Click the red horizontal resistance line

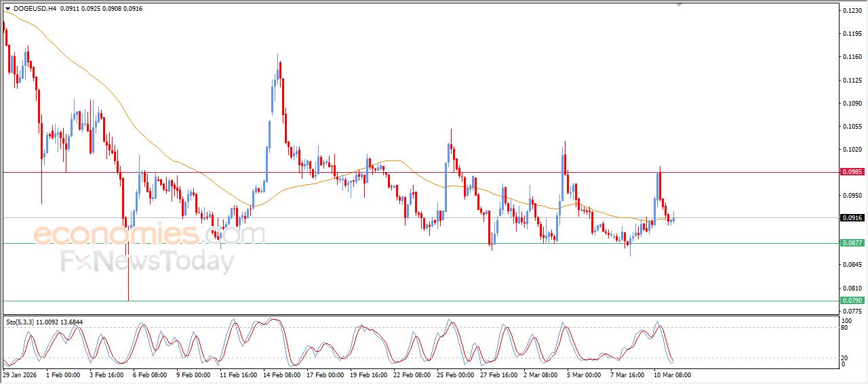tap(407, 172)
